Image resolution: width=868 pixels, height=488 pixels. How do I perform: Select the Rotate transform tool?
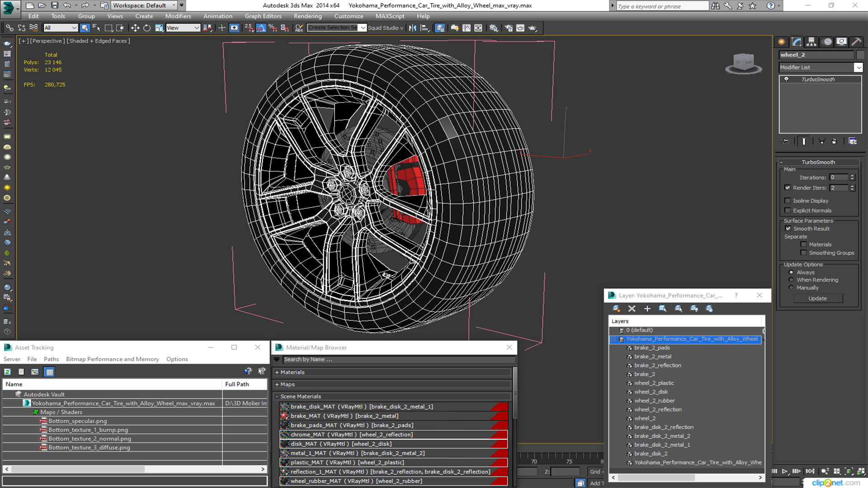(147, 28)
